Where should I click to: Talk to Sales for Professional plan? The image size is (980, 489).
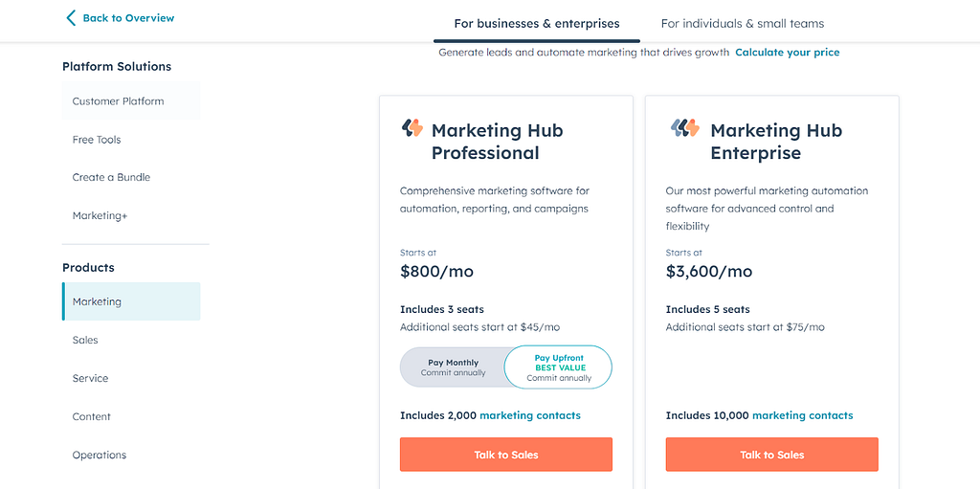click(506, 455)
